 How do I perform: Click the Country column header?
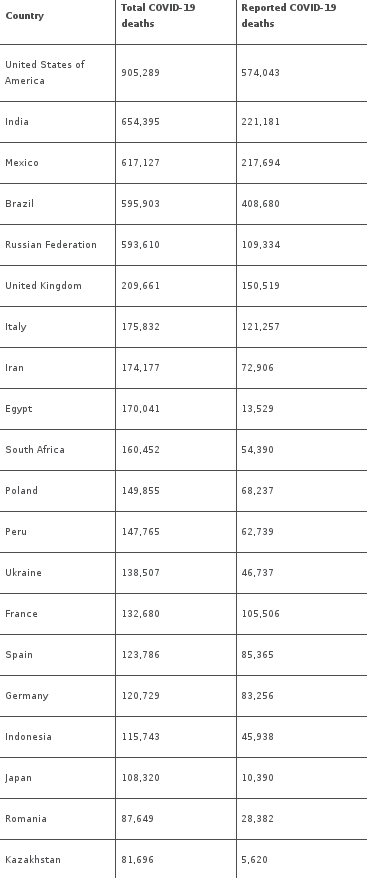(25, 16)
